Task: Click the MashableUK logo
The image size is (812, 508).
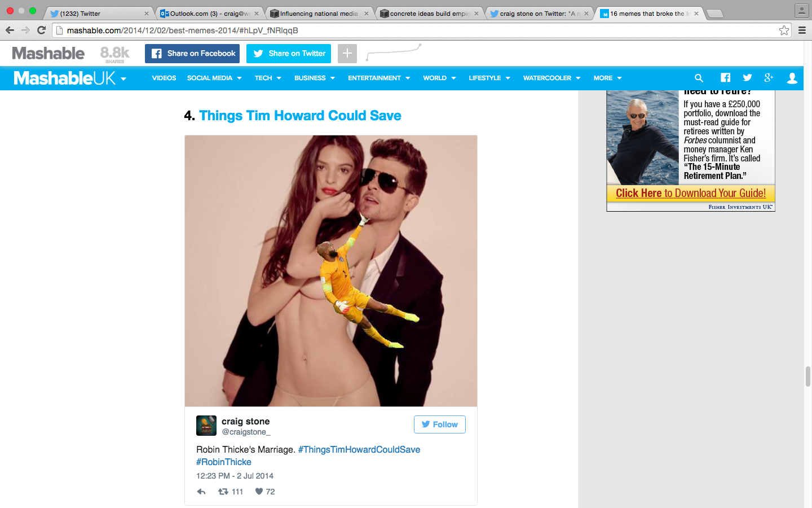Action: 65,78
